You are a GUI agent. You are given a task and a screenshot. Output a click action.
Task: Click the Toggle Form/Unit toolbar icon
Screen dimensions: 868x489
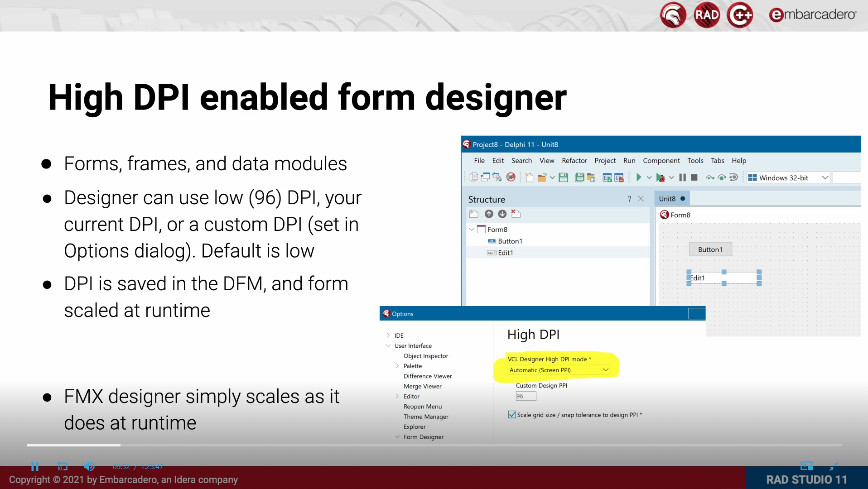pos(497,177)
